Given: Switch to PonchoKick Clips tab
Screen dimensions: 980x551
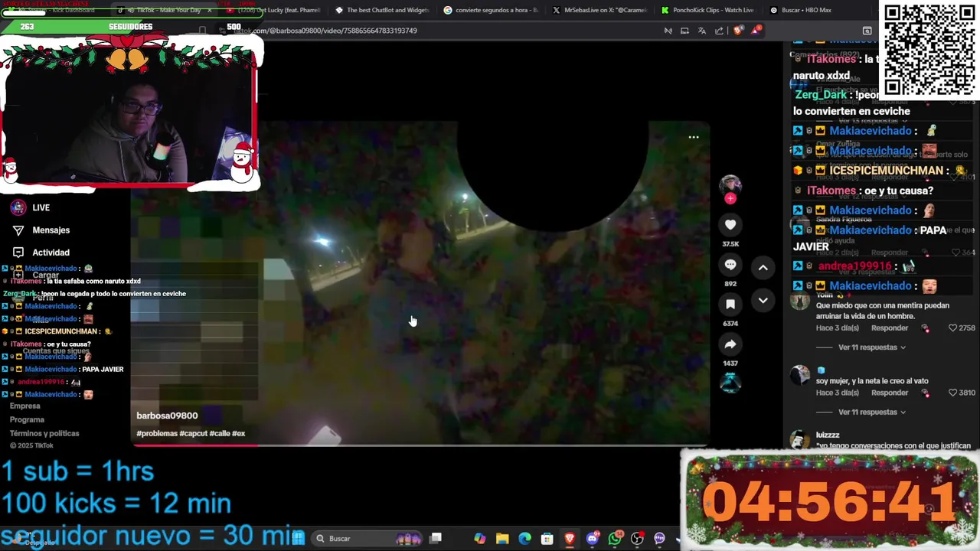Looking at the screenshot, I should tap(708, 10).
